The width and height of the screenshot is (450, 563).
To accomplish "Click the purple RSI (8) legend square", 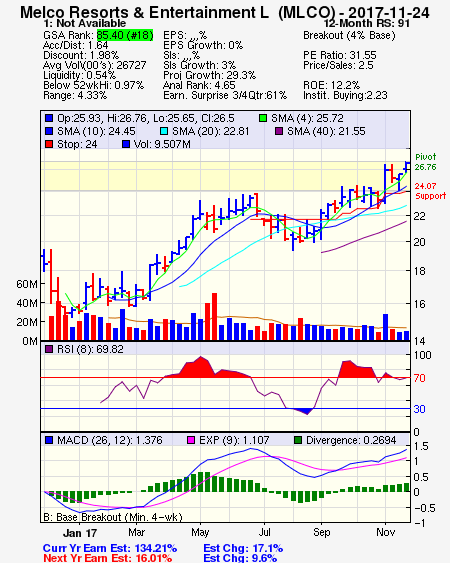I will (x=49, y=349).
